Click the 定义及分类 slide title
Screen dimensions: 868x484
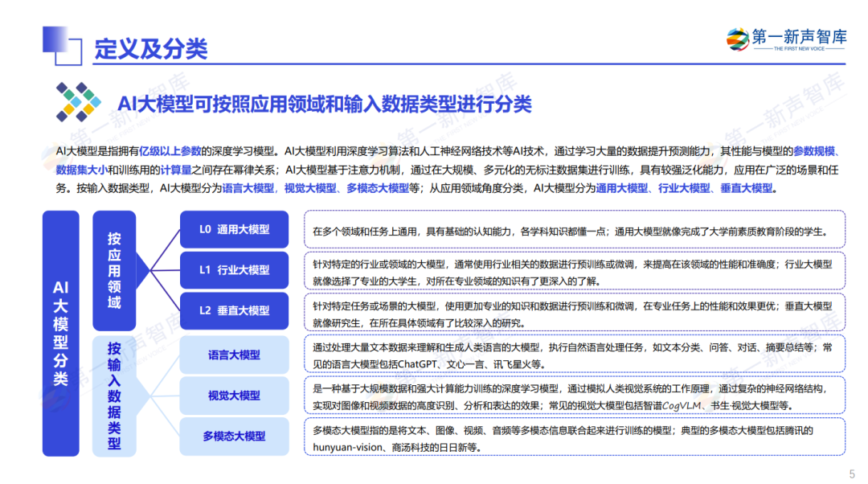coord(151,49)
